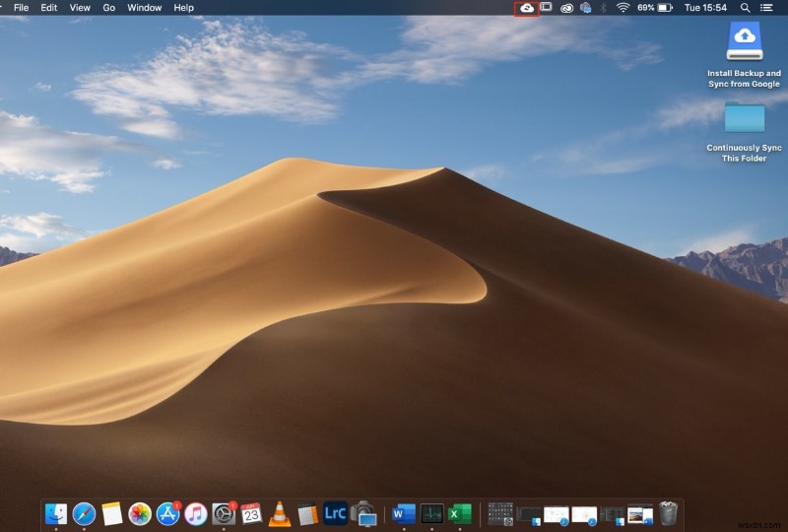The height and width of the screenshot is (532, 788).
Task: Launch Lightroom Classic from the Dock
Action: pyautogui.click(x=335, y=513)
